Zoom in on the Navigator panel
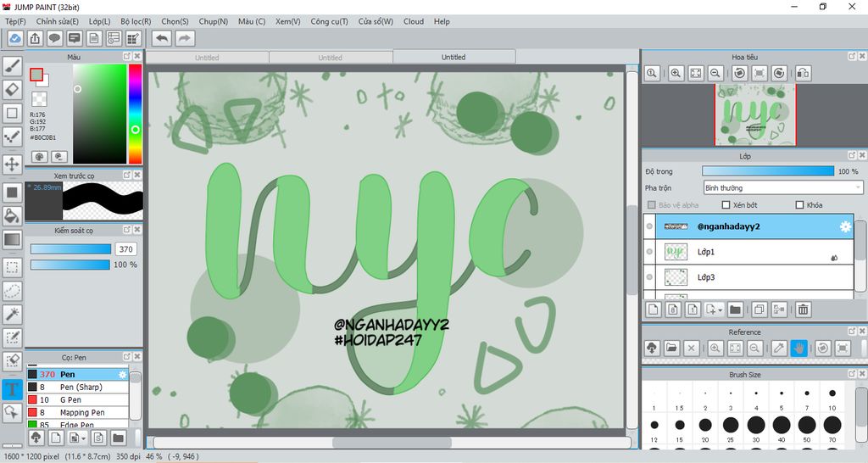Screen dimensions: 868x463 (676, 73)
